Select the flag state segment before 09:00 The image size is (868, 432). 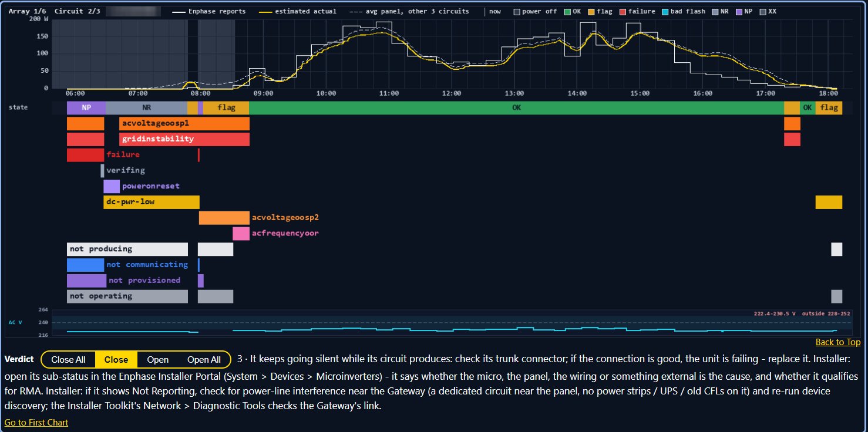pos(226,108)
